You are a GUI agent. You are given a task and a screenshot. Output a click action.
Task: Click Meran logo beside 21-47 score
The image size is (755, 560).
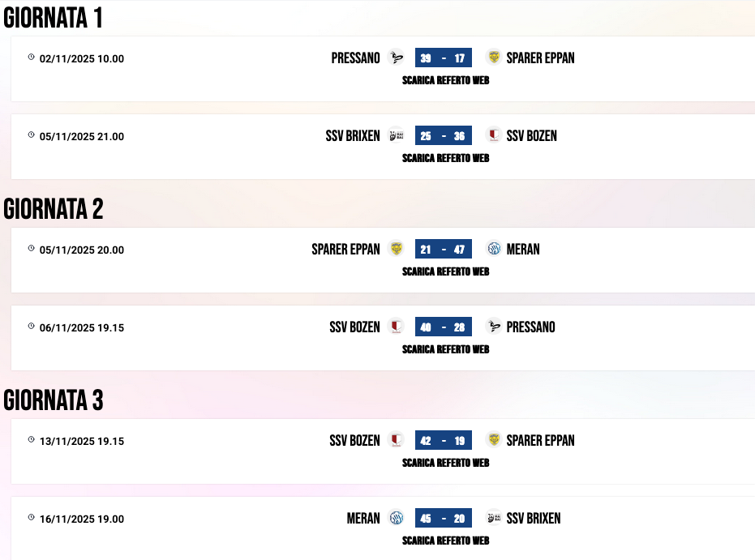(493, 249)
